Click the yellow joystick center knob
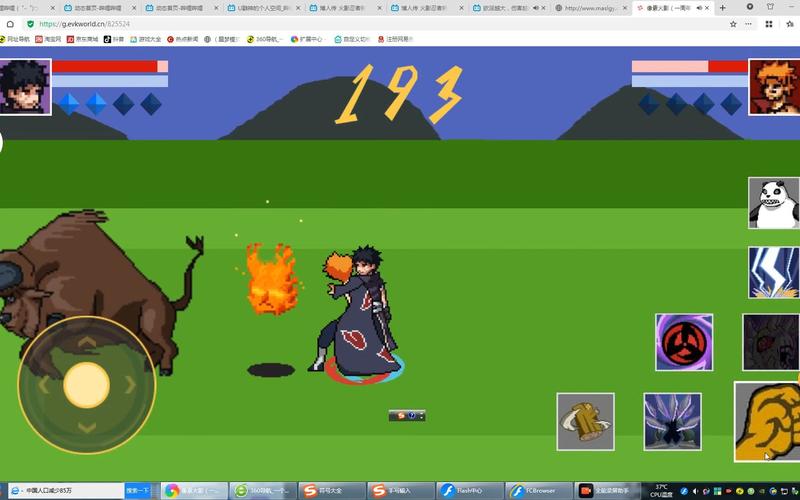Viewport: 800px width, 500px height. (86, 385)
